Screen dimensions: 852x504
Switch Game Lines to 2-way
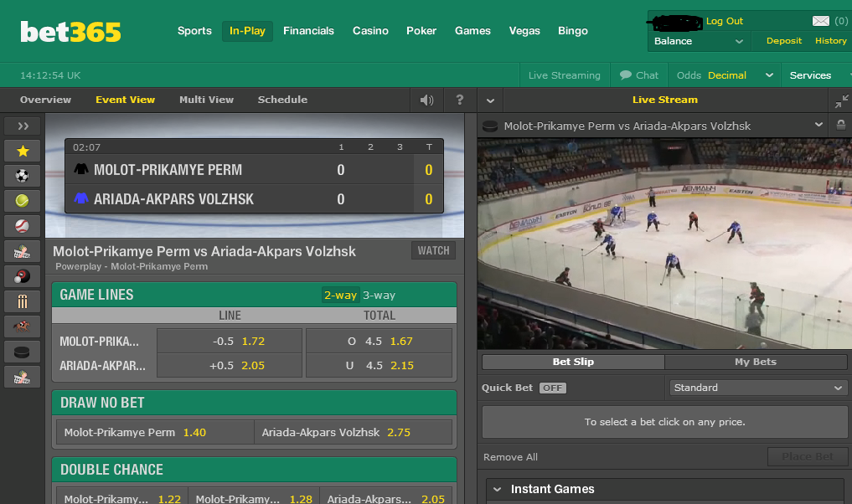click(x=340, y=295)
